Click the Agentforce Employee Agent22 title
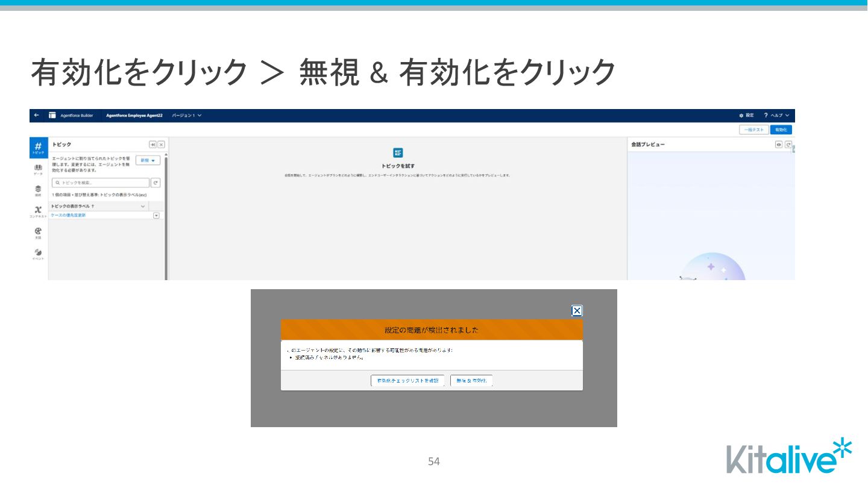 (x=134, y=115)
